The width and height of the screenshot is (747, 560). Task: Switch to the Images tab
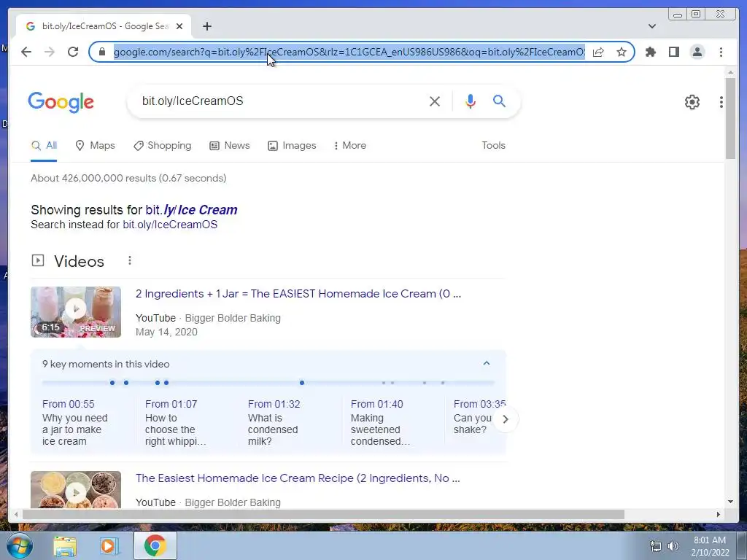pos(292,146)
